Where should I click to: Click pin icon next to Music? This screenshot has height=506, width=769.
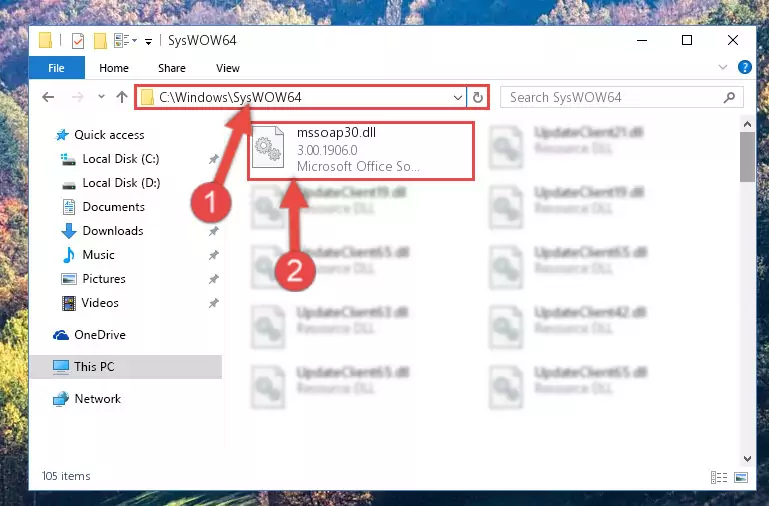point(213,255)
